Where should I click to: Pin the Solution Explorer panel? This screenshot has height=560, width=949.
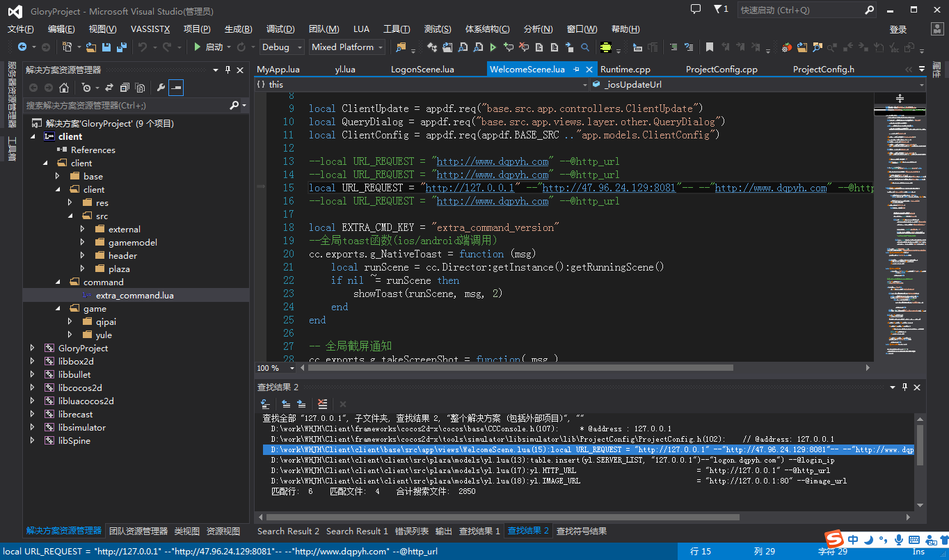click(228, 70)
